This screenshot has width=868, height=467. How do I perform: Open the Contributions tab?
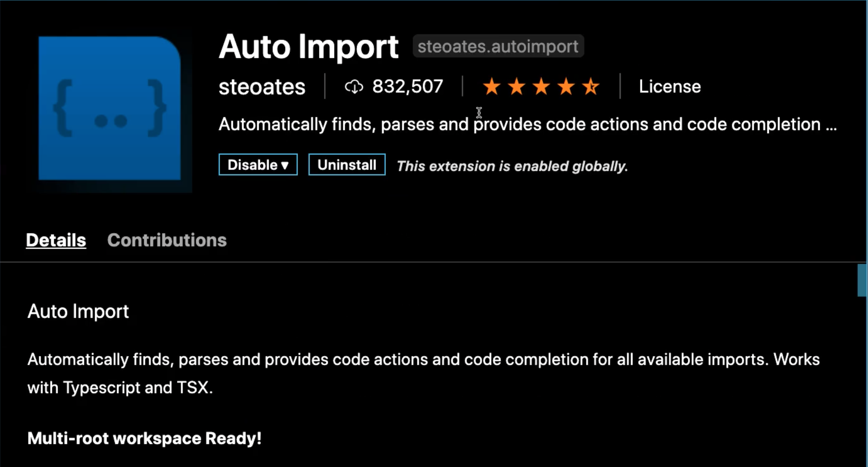click(x=167, y=240)
